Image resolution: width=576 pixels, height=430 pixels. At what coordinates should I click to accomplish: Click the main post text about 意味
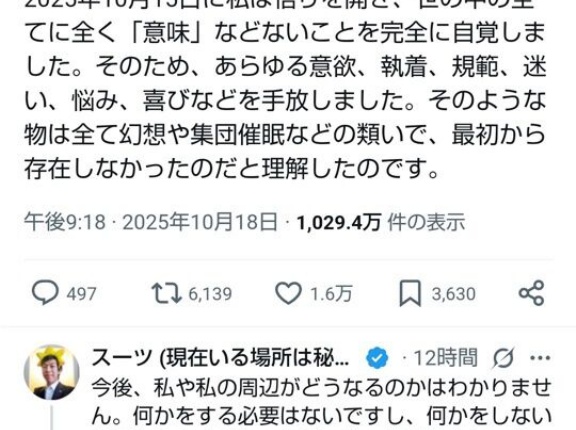click(285, 90)
